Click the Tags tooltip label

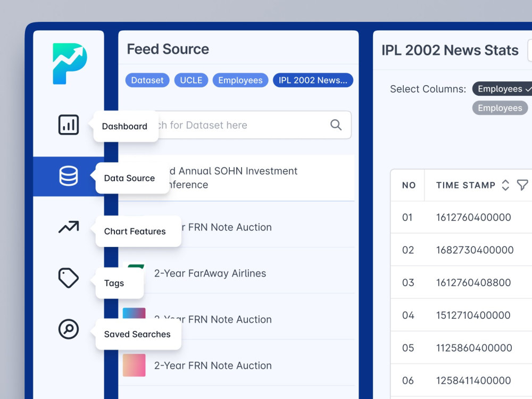tap(114, 284)
